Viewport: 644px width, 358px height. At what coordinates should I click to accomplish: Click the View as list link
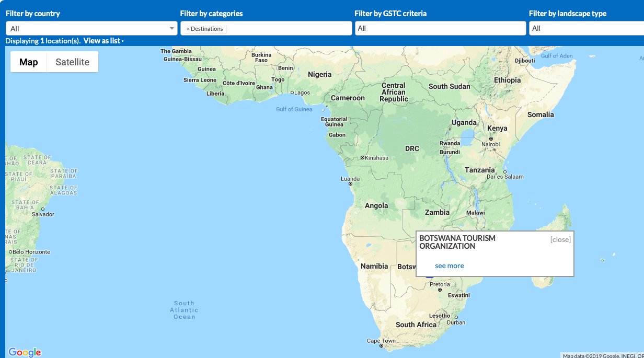[102, 41]
